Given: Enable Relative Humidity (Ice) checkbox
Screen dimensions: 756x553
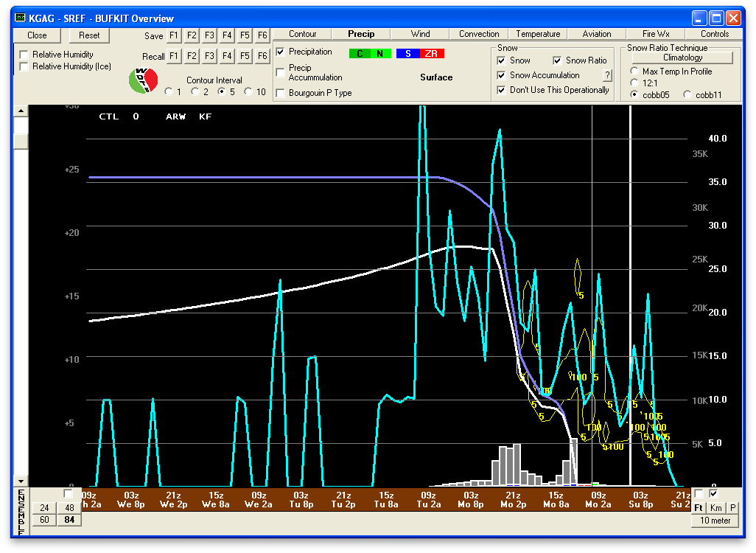Looking at the screenshot, I should click(x=24, y=66).
